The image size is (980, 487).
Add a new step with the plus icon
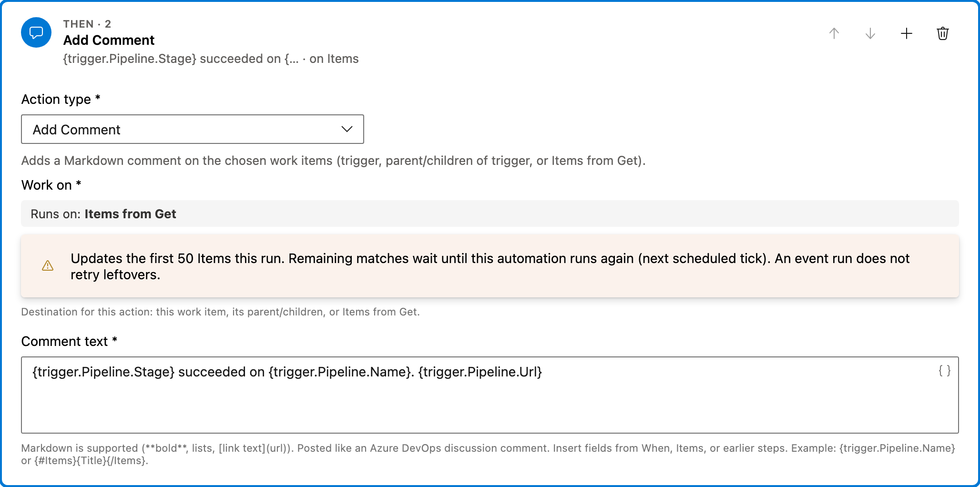(907, 33)
